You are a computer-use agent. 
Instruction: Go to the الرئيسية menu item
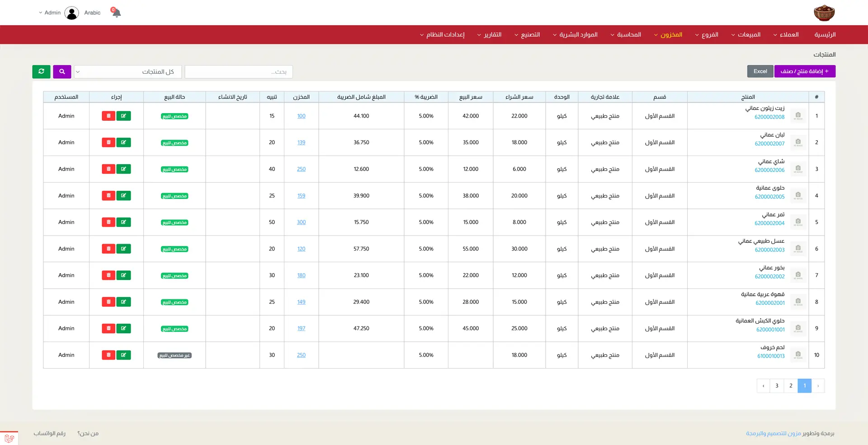[x=825, y=35]
